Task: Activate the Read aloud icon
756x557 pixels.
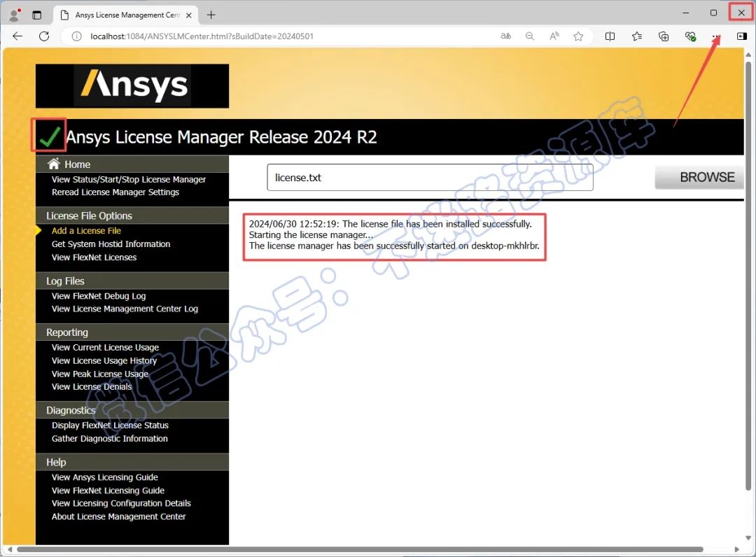Action: [554, 36]
